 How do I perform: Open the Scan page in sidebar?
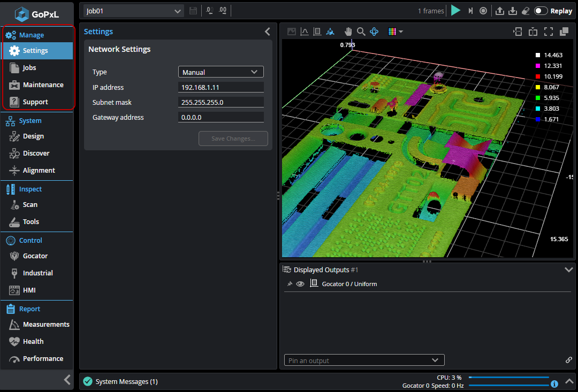37,204
